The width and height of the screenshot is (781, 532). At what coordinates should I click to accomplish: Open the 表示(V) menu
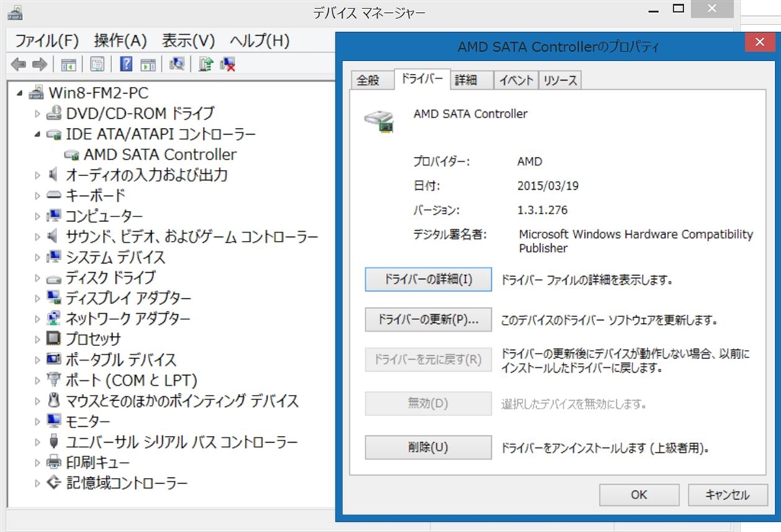[x=188, y=40]
